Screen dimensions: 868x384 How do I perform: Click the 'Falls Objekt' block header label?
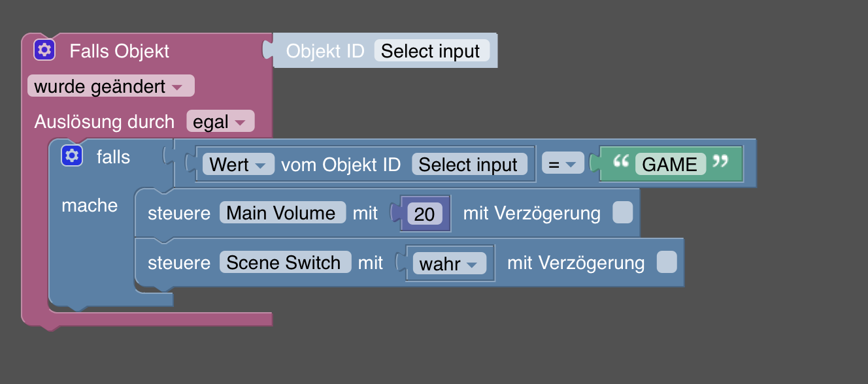[x=120, y=51]
